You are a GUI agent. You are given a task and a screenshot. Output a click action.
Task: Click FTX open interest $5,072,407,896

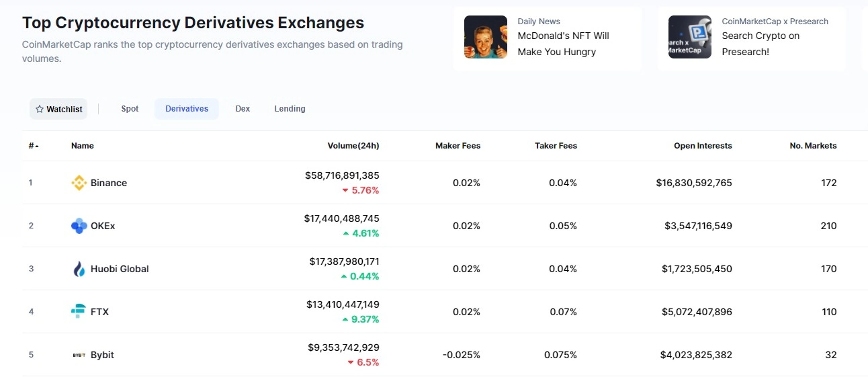tap(697, 312)
